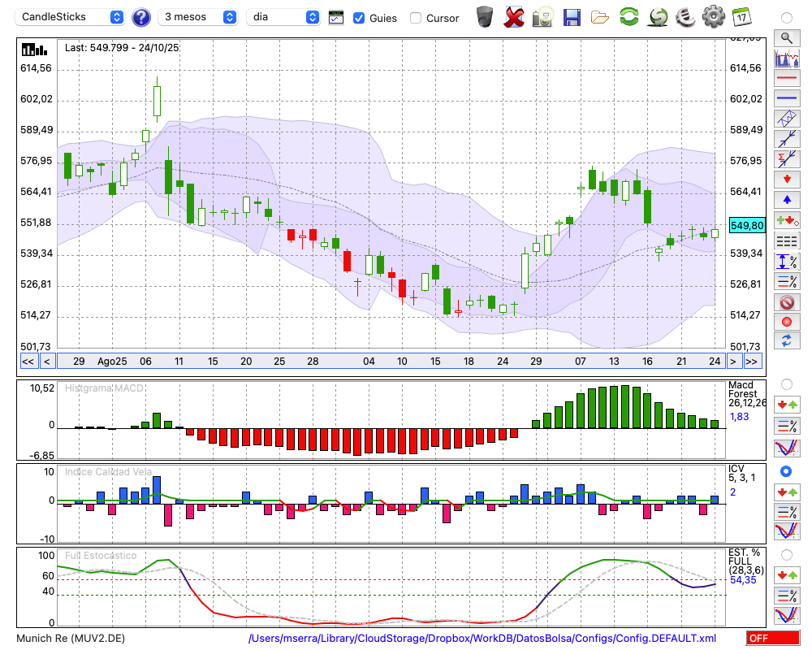This screenshot has width=812, height=650.
Task: Select the radio button beside MACD panel
Action: 786,383
